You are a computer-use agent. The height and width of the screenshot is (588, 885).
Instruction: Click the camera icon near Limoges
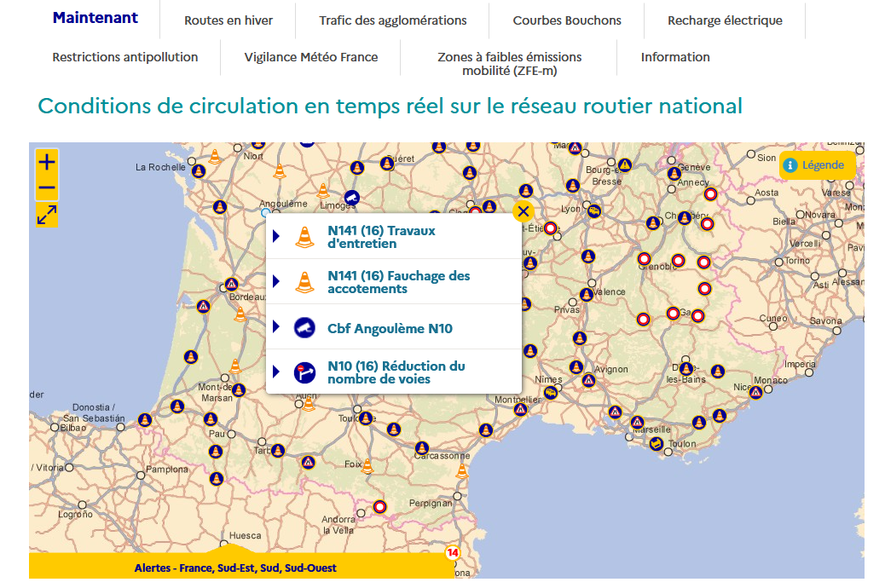pyautogui.click(x=350, y=198)
